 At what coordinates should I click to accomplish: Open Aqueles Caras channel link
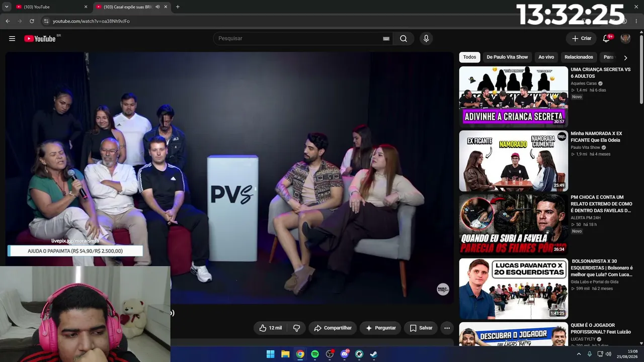tap(584, 83)
